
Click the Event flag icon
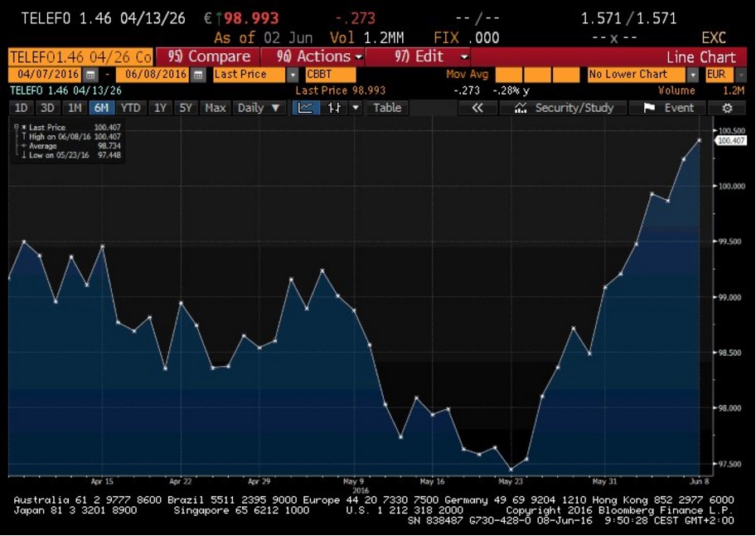coord(649,108)
